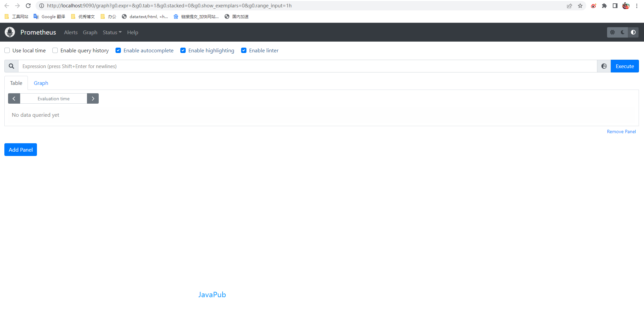The width and height of the screenshot is (644, 318).
Task: Reload the page
Action: click(x=28, y=6)
